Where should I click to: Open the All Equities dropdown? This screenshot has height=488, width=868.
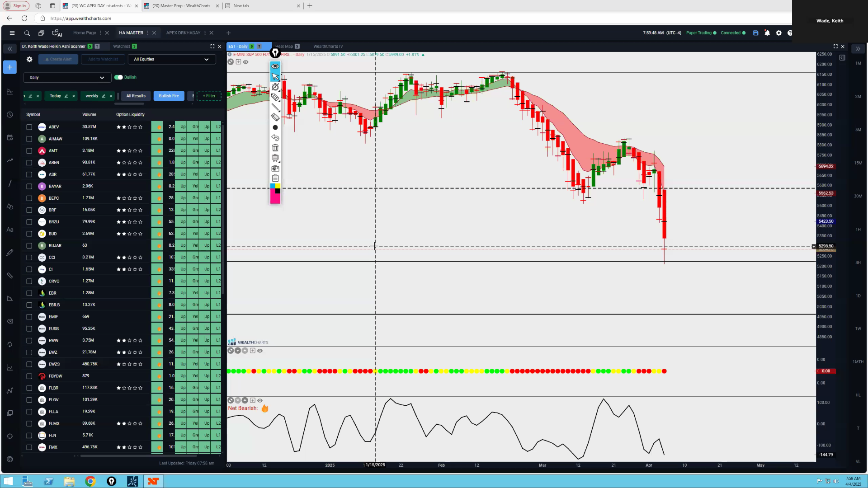click(172, 59)
